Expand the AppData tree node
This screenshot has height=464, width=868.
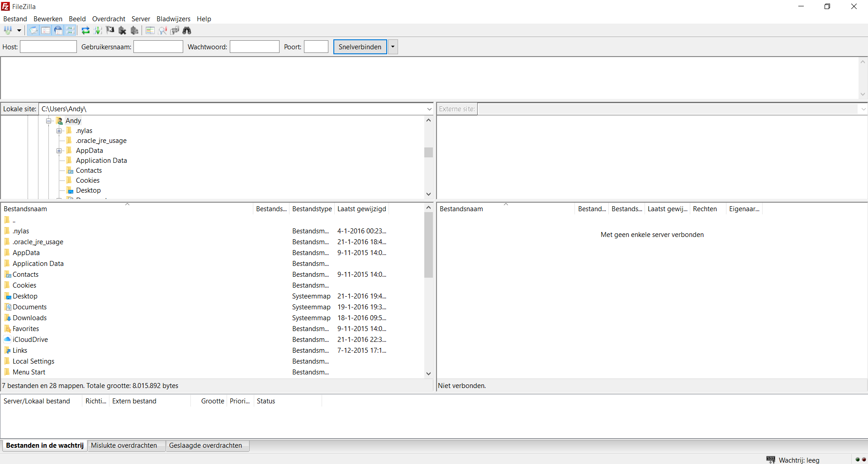[x=59, y=151]
